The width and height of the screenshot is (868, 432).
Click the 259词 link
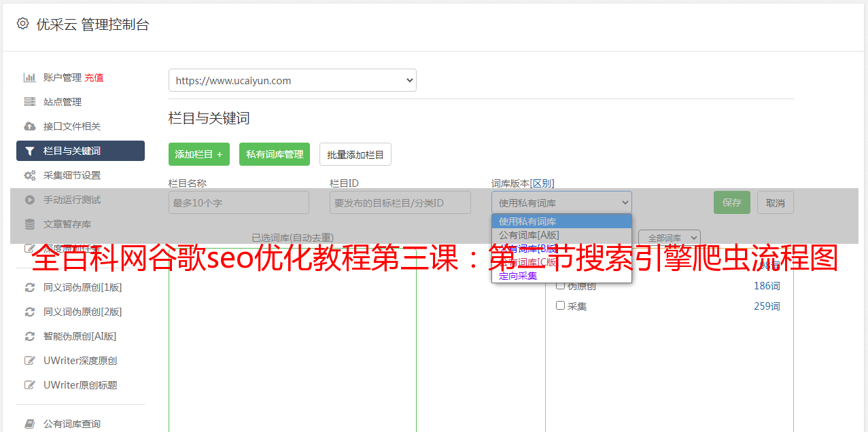[x=767, y=306]
